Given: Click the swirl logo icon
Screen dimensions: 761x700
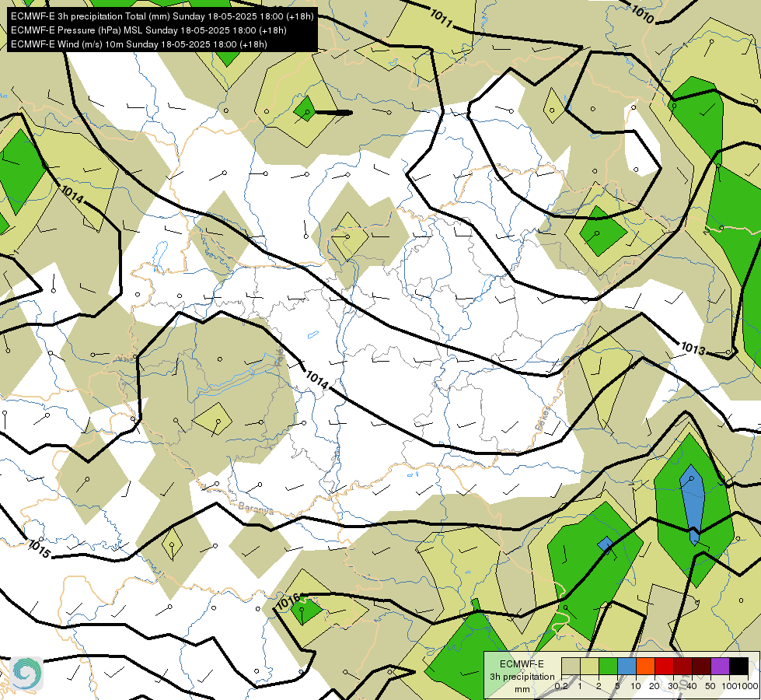Looking at the screenshot, I should click(x=26, y=674).
